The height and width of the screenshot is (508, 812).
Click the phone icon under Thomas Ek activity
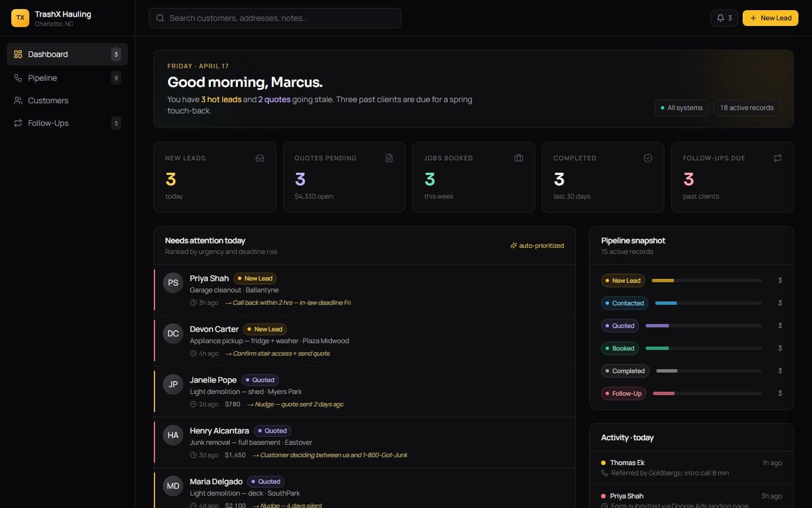[x=604, y=473]
